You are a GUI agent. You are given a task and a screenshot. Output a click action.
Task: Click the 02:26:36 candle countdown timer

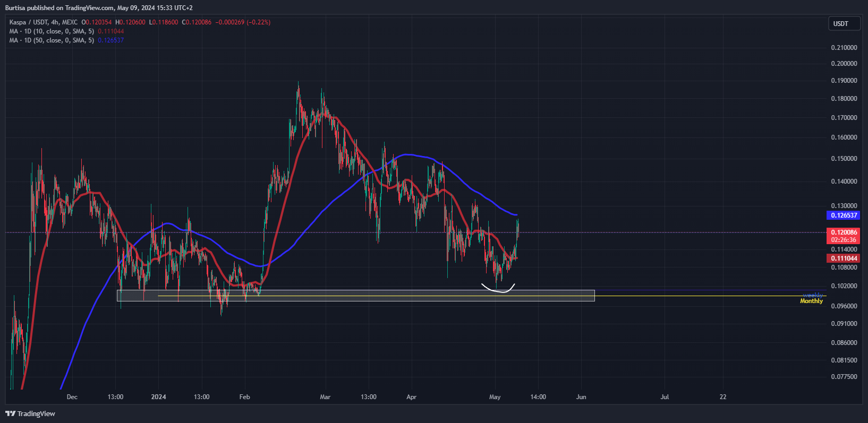click(844, 240)
